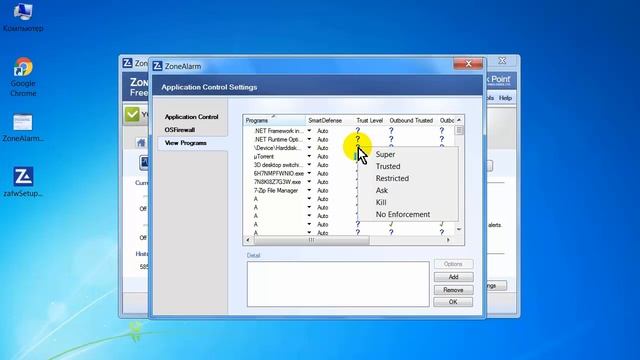Select Kill in the trust level menu

pyautogui.click(x=408, y=202)
